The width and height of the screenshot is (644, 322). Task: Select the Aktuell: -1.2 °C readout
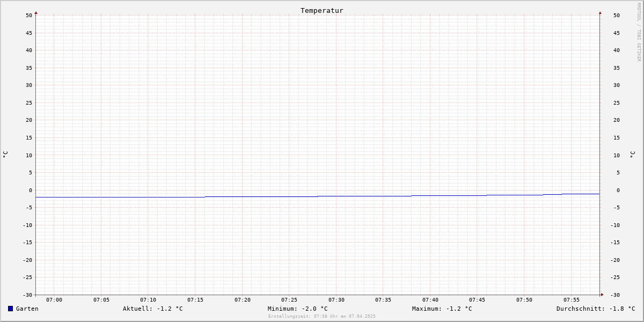pos(153,309)
